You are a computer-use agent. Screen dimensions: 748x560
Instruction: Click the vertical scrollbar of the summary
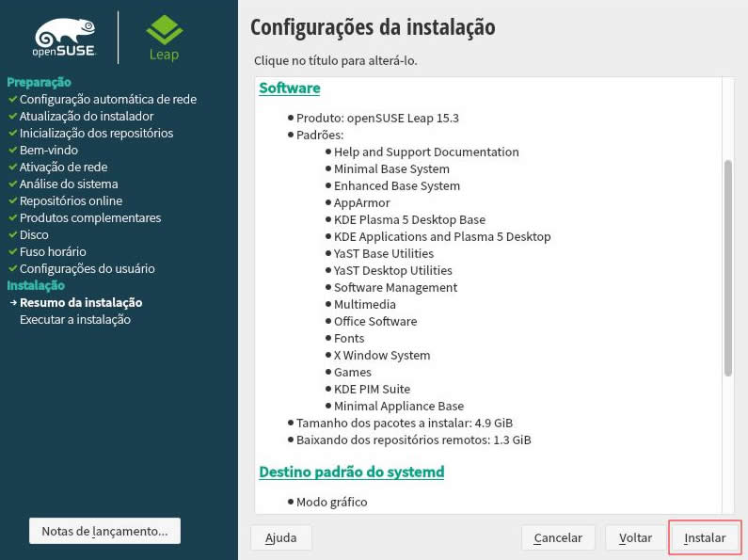pos(727,268)
